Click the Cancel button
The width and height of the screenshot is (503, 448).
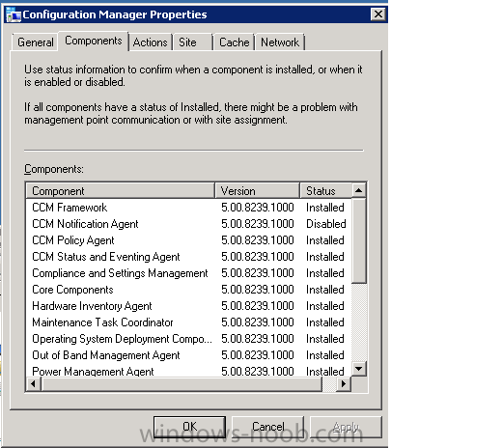267,427
